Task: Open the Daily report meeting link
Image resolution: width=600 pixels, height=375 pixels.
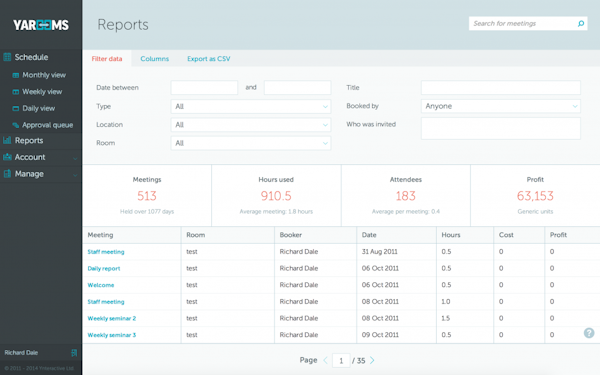Action: [104, 268]
